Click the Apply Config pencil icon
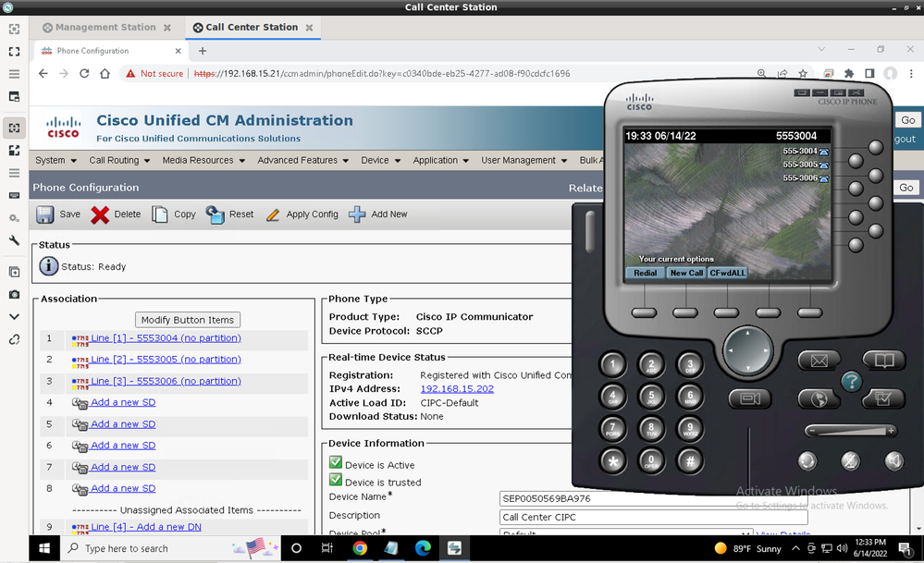 273,215
